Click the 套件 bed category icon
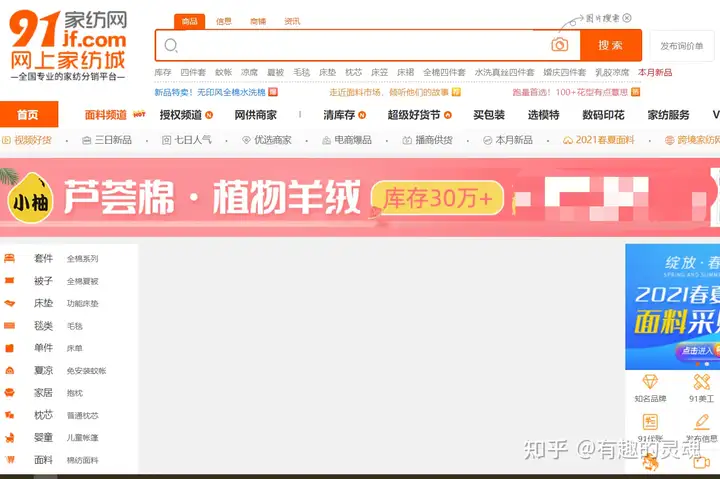The image size is (720, 479). [x=10, y=259]
